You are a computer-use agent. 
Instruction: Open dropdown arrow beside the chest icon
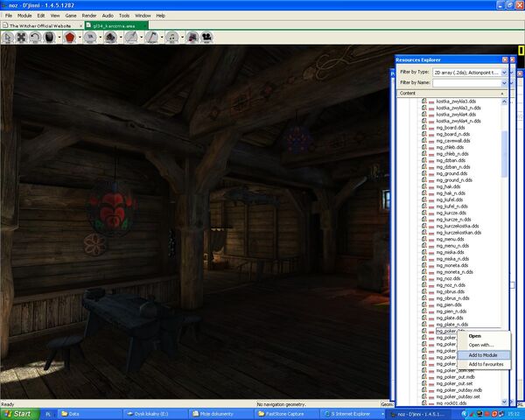121,38
